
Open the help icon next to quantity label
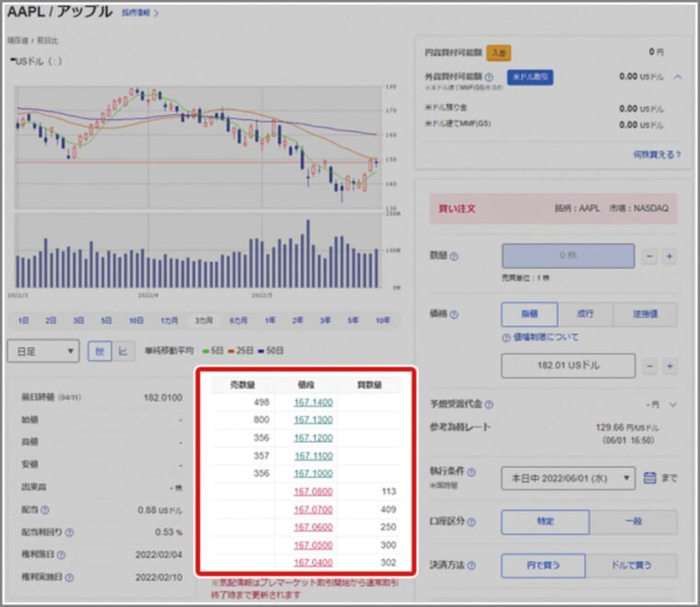click(x=454, y=256)
